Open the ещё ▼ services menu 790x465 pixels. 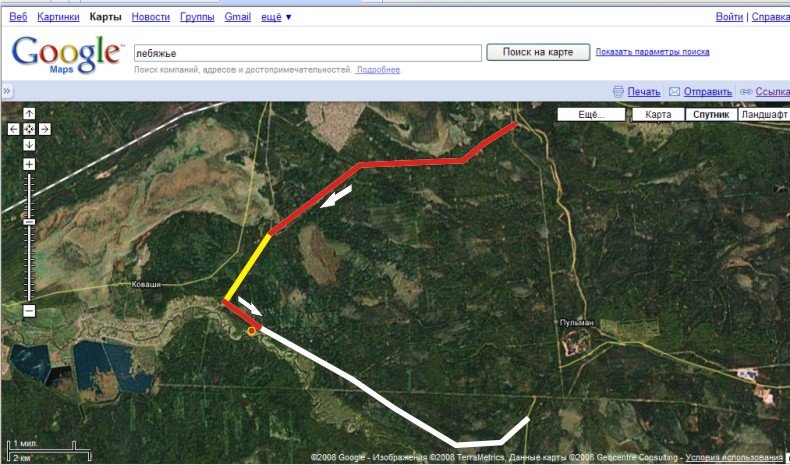pos(276,17)
